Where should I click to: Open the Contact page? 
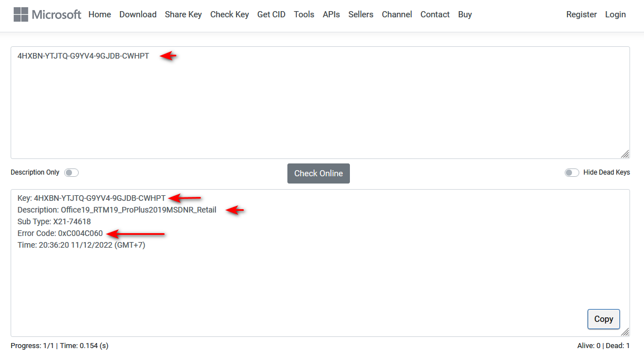435,15
